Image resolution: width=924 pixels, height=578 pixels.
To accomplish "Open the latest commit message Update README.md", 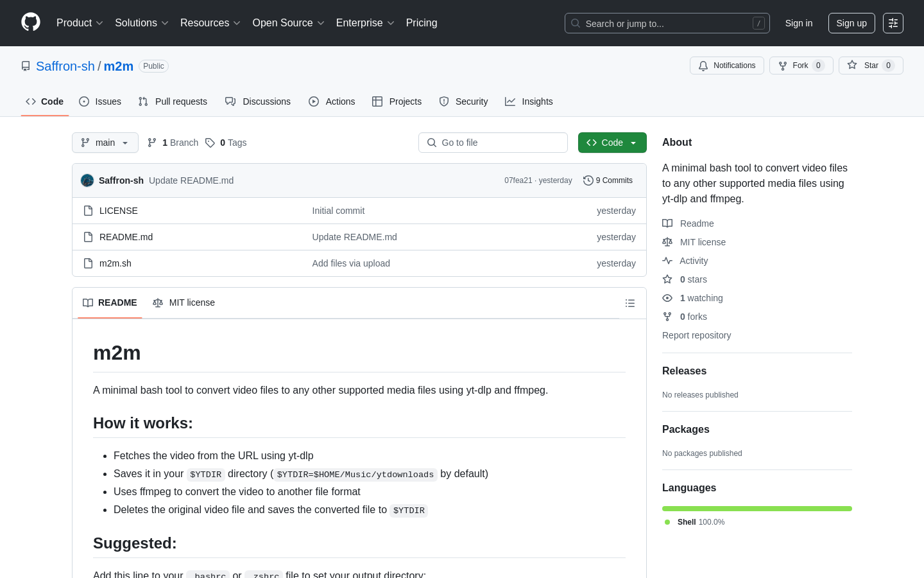I will (x=191, y=180).
